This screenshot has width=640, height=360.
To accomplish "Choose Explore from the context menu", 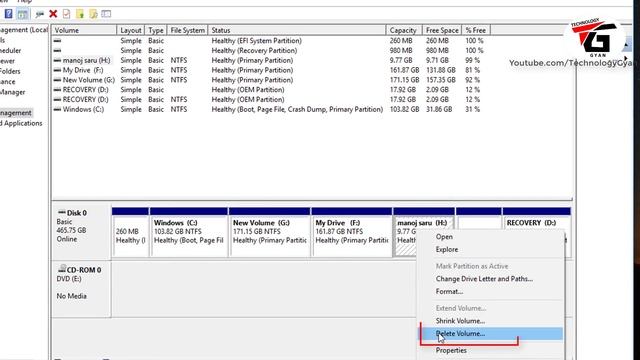I will pyautogui.click(x=447, y=249).
